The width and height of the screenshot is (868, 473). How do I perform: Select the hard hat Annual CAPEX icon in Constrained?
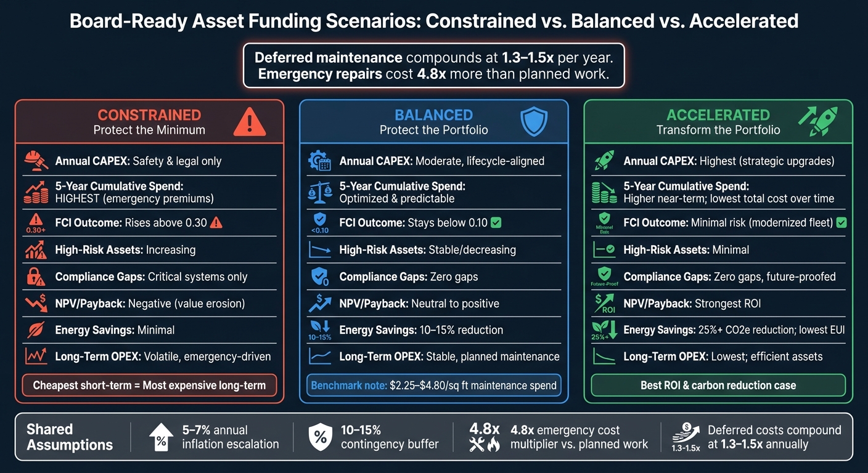pos(36,161)
